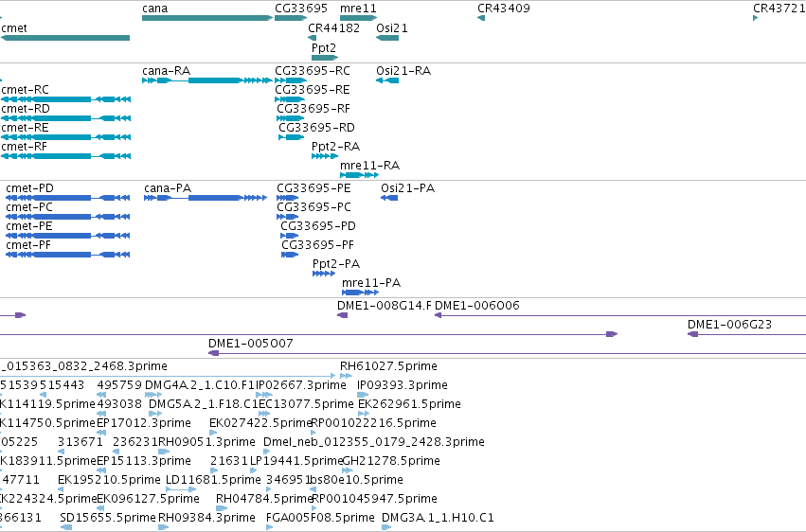Click the cana-RA transcript
The width and height of the screenshot is (806, 532).
pos(207,80)
